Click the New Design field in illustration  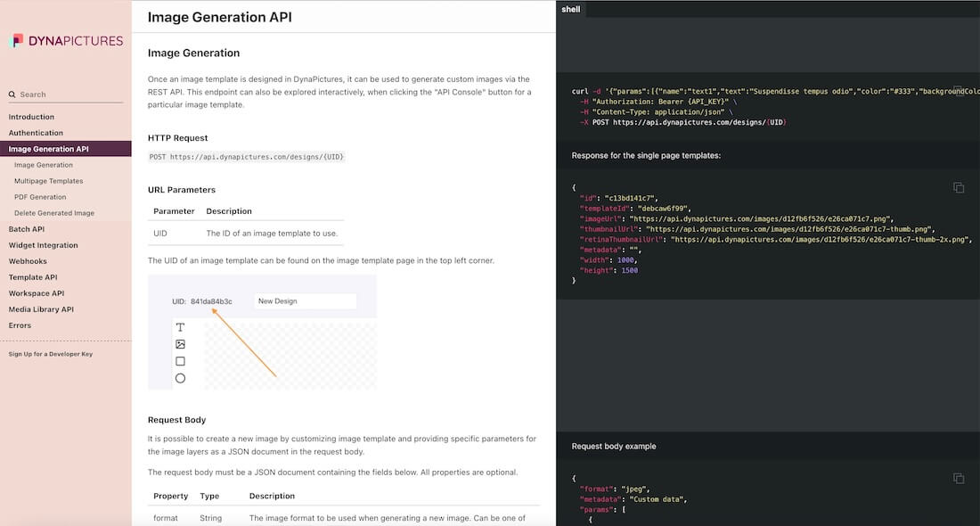(305, 300)
